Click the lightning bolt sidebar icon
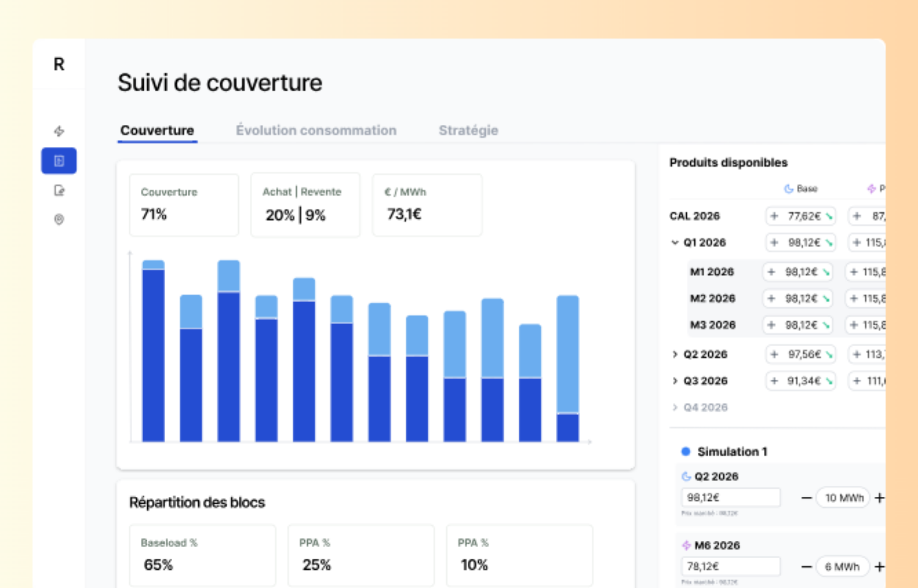The height and width of the screenshot is (588, 918). (x=59, y=131)
